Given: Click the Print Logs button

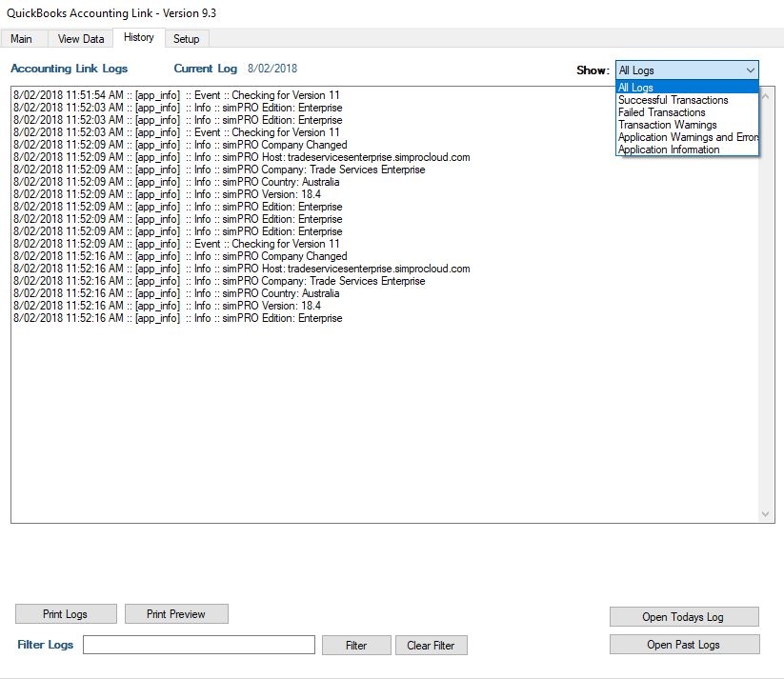Looking at the screenshot, I should (66, 614).
